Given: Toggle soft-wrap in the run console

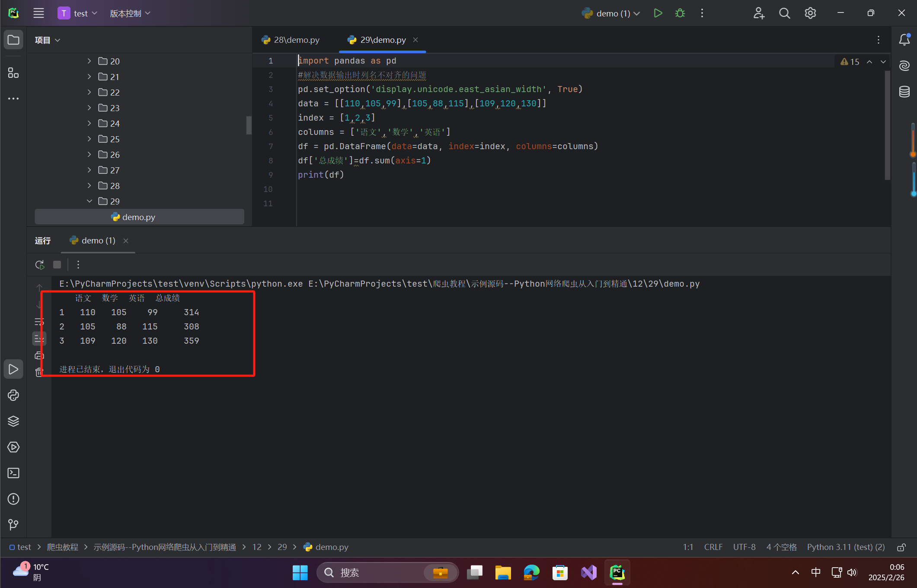Looking at the screenshot, I should coord(39,322).
